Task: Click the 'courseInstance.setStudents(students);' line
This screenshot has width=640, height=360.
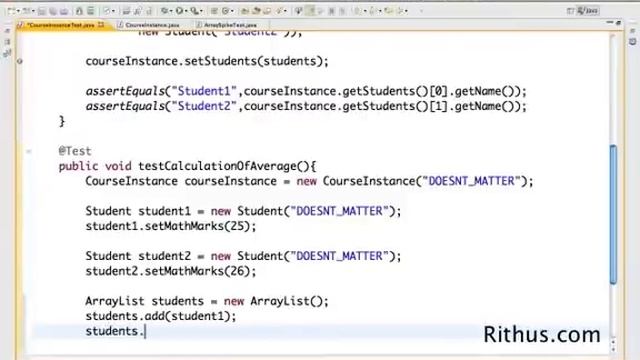Action: click(207, 61)
